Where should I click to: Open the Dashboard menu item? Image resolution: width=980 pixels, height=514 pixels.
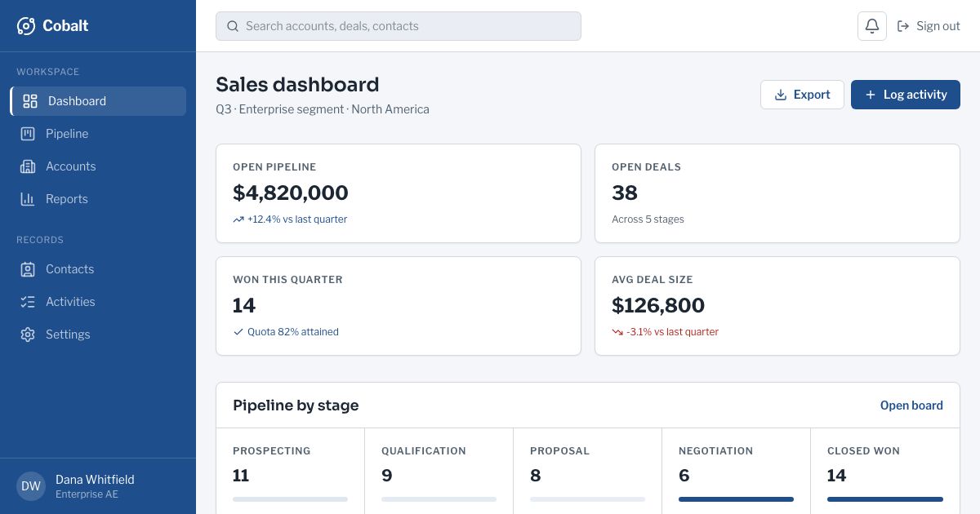(x=98, y=101)
